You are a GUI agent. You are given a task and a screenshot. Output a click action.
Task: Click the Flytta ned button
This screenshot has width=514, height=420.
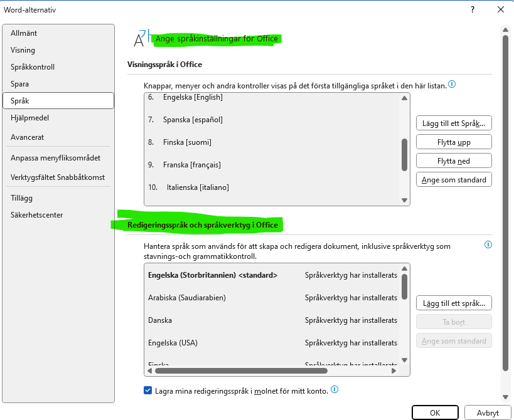tap(454, 160)
